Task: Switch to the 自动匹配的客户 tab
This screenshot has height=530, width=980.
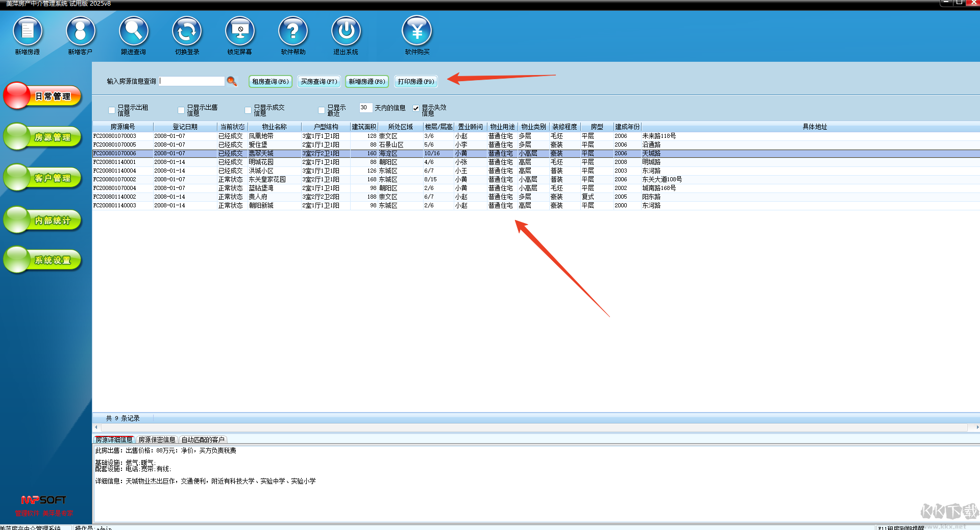Action: click(203, 440)
